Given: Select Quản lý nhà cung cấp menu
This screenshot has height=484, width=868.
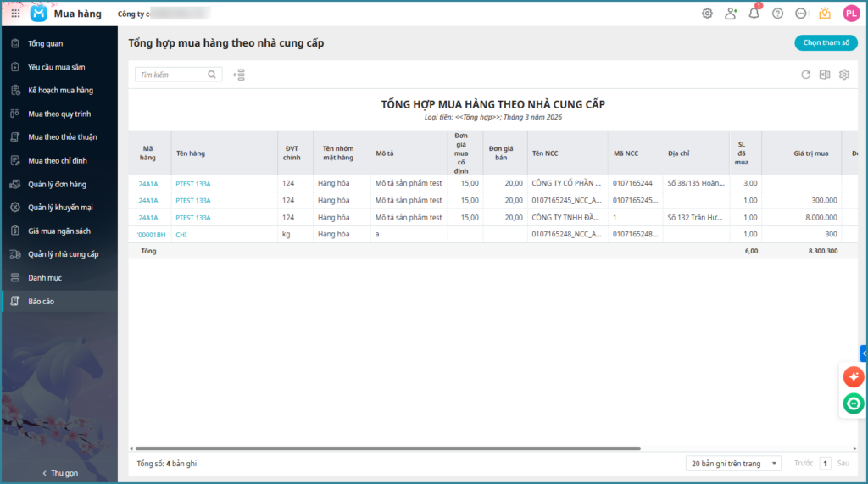Looking at the screenshot, I should click(63, 254).
